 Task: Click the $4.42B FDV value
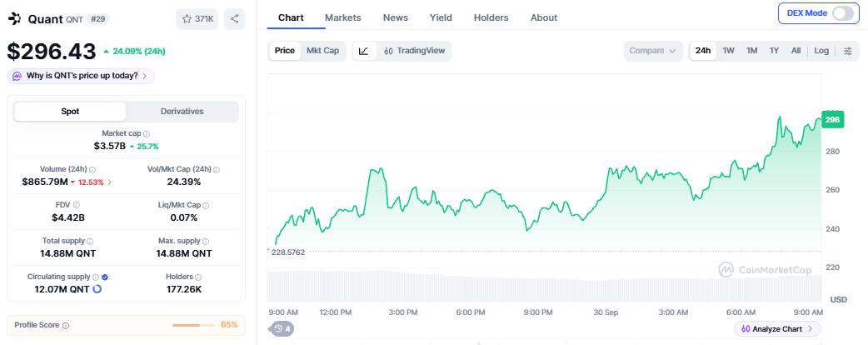68,217
